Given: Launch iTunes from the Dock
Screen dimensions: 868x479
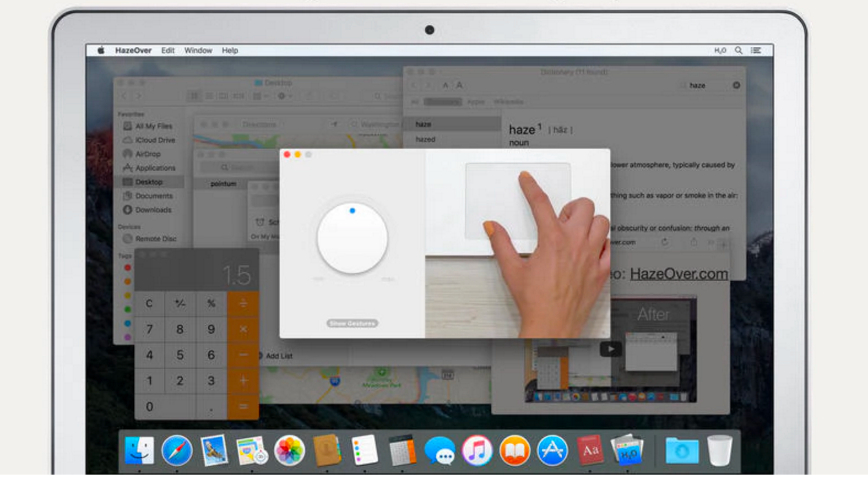Looking at the screenshot, I should (x=477, y=450).
